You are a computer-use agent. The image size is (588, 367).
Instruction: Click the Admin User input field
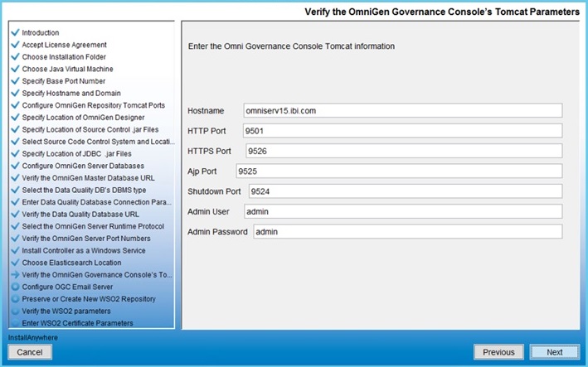coord(403,211)
